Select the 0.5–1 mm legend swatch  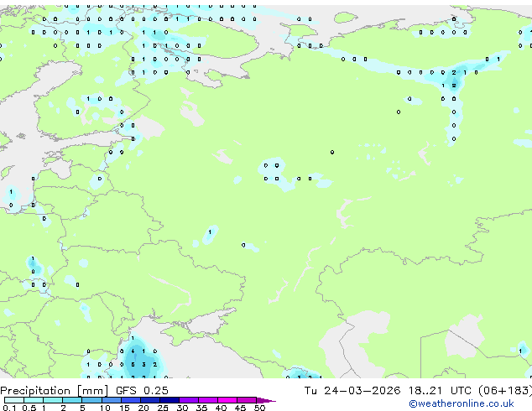click(34, 400)
